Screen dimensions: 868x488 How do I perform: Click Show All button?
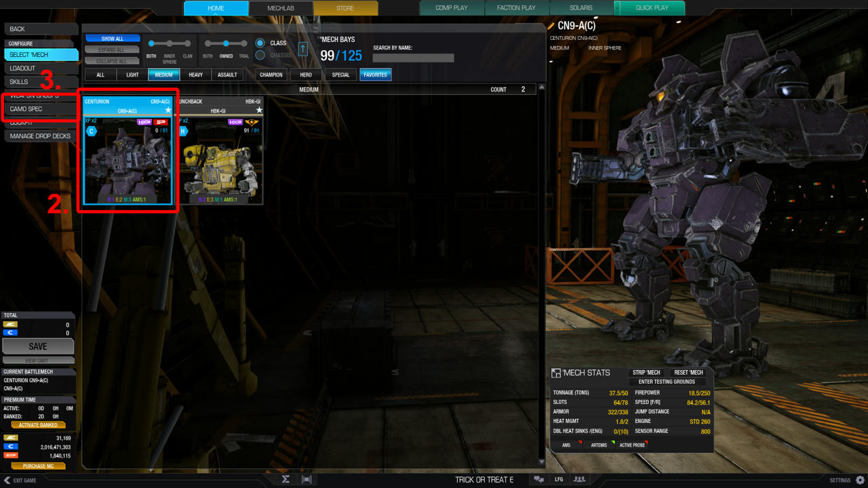tap(113, 39)
